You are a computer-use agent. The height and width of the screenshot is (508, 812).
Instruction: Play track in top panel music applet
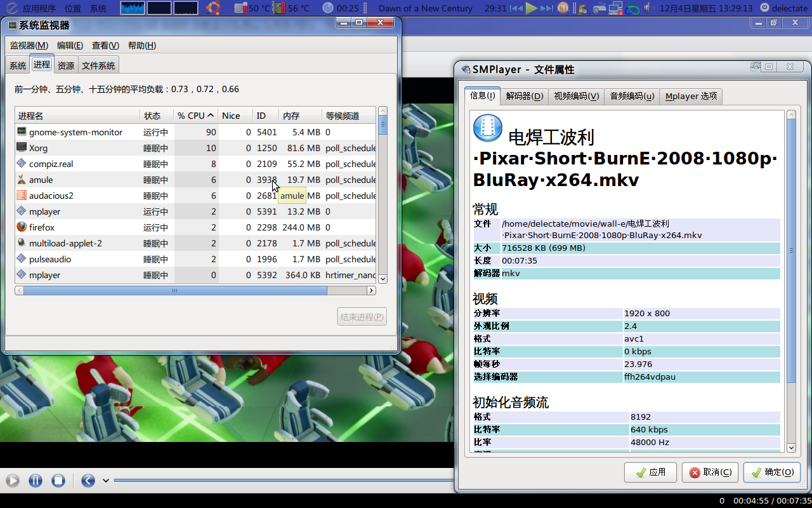(x=532, y=8)
